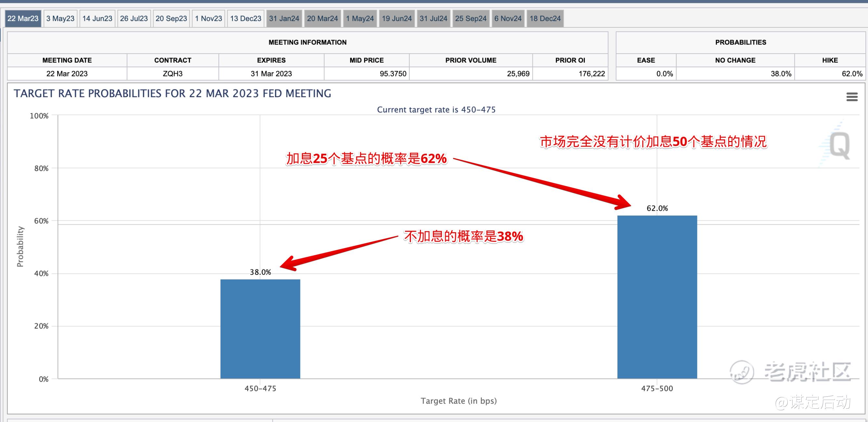This screenshot has width=868, height=422.
Task: Select the 22 Mar23 meeting tab
Action: point(23,19)
